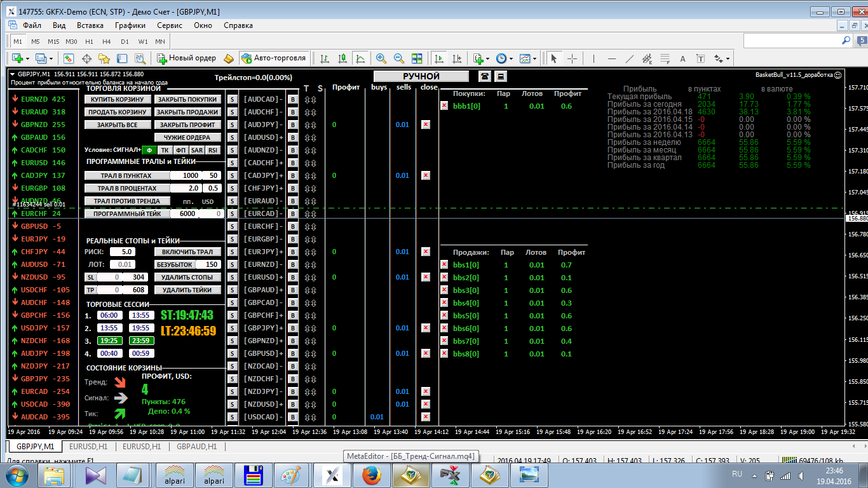868x488 pixels.
Task: Select the Crosshair tool in toolbar
Action: pos(572,58)
